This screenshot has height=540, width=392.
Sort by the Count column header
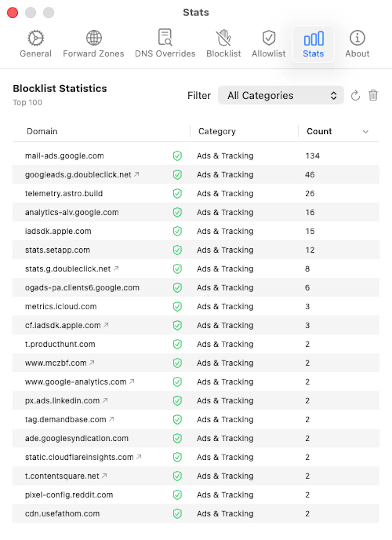click(339, 131)
